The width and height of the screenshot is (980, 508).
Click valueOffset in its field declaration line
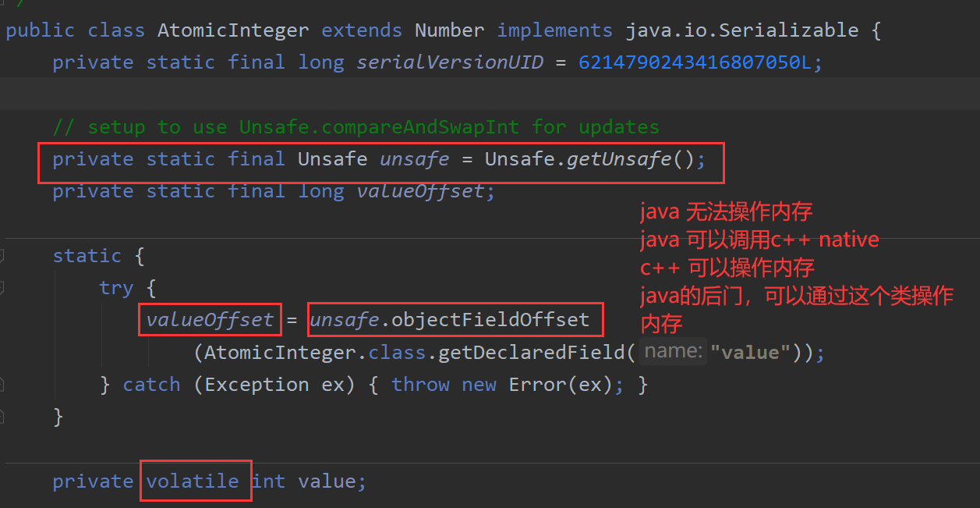coord(421,191)
